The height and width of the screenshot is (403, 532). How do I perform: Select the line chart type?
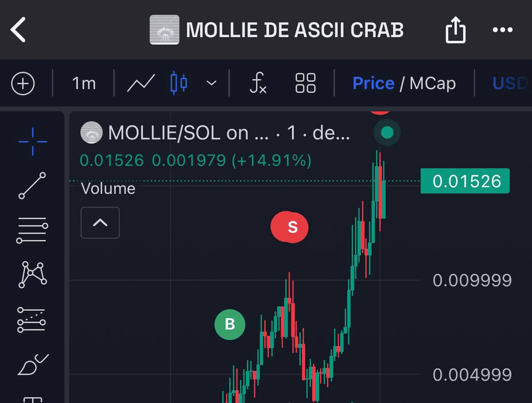pos(141,83)
